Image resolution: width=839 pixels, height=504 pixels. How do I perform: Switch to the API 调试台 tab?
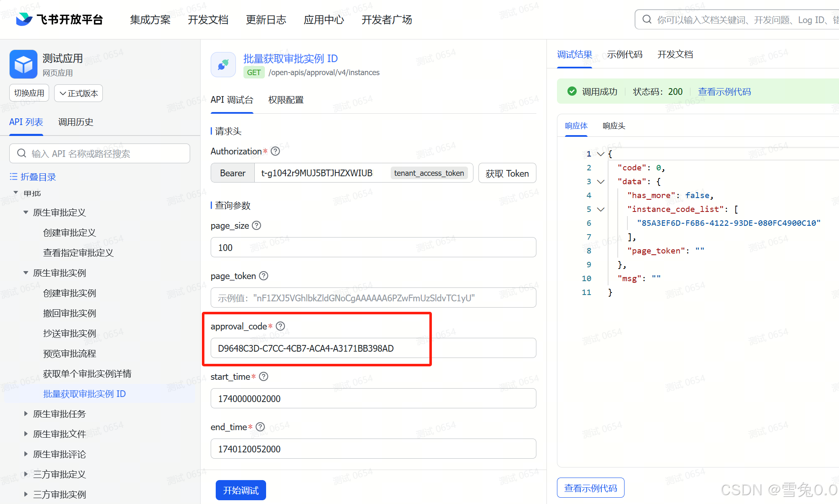[x=232, y=100]
